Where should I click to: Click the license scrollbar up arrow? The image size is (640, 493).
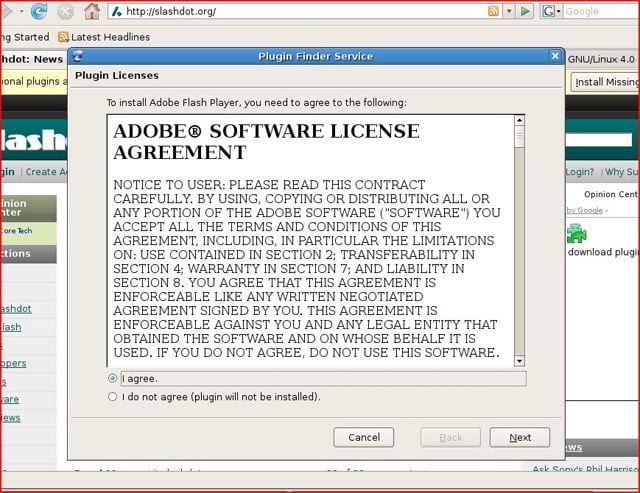519,120
